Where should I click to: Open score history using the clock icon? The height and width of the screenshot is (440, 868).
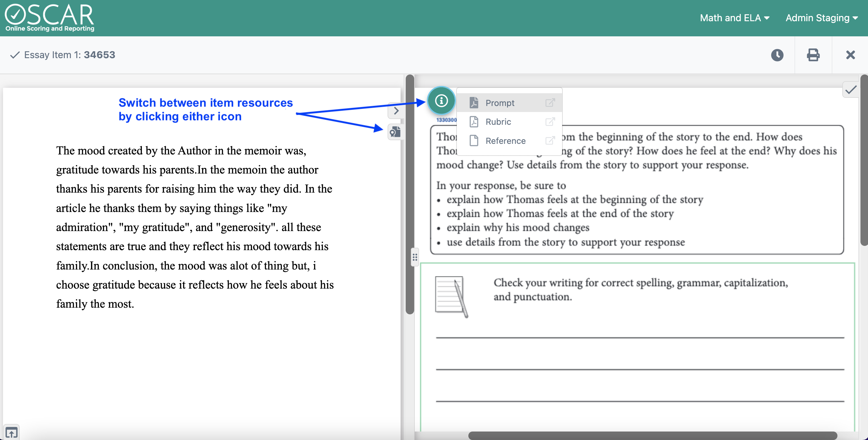tap(777, 55)
